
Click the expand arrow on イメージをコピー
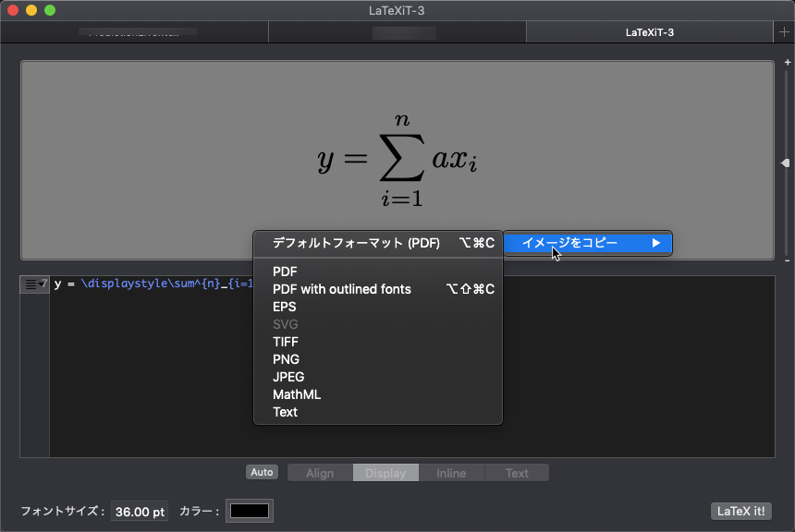656,243
